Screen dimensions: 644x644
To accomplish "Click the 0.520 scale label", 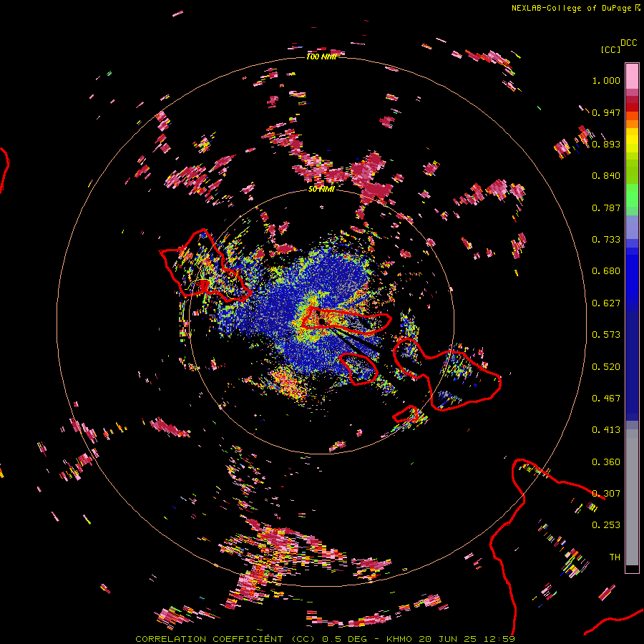I will pos(606,367).
